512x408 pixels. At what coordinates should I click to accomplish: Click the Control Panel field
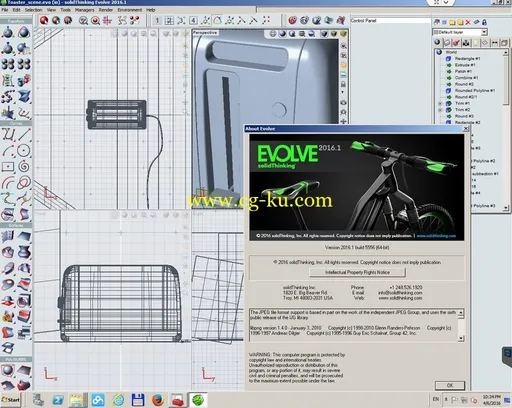pos(390,21)
